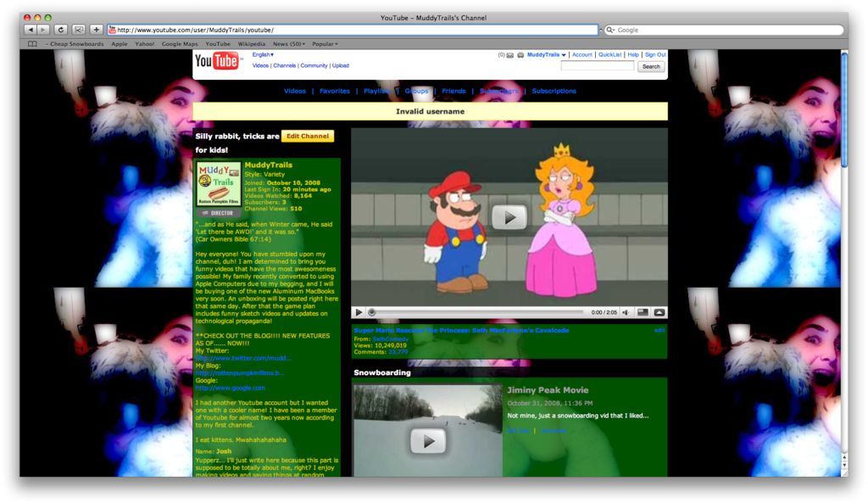Play the Jiminy Peak Movie thumbnail

tap(428, 441)
